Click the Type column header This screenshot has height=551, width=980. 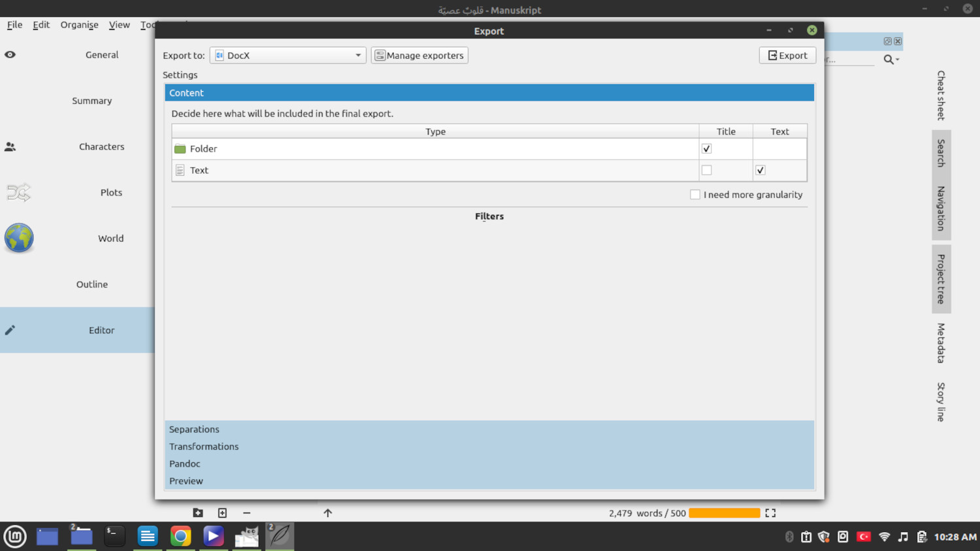tap(435, 131)
